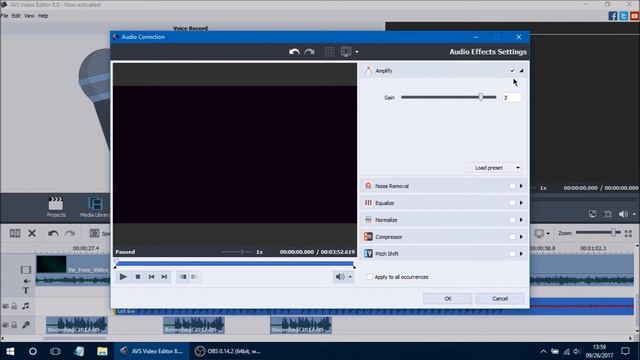Click the blue preview seek bar
Screen dimensions: 640x360
coord(235,264)
